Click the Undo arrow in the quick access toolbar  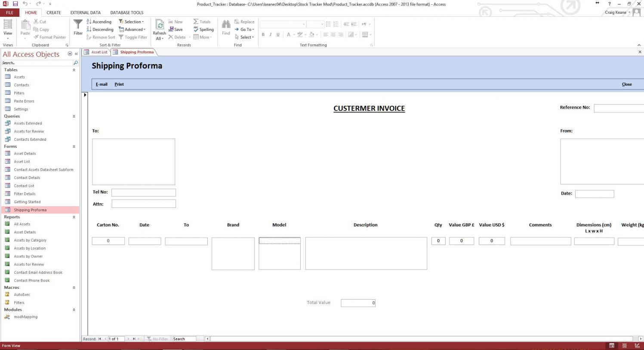coord(25,4)
